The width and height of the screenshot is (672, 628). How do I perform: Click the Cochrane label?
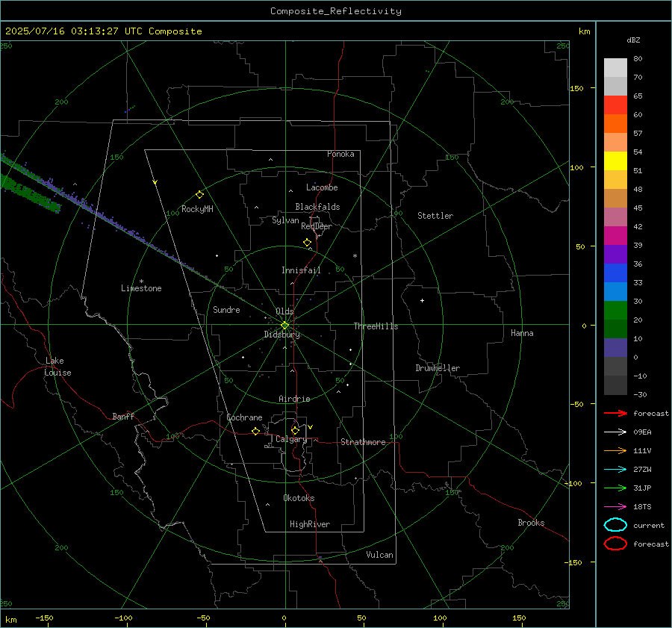(x=244, y=417)
